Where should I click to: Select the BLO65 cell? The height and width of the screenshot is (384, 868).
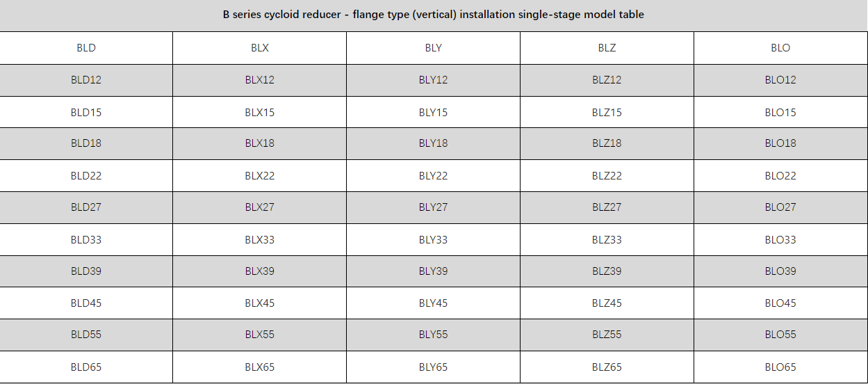[780, 367]
